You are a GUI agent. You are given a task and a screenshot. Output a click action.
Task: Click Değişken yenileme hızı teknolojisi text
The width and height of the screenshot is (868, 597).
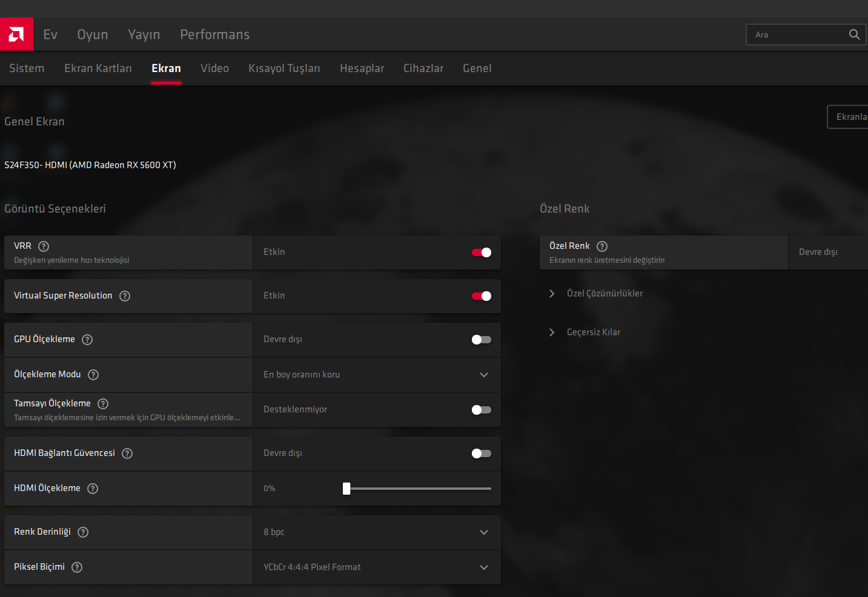pyautogui.click(x=71, y=260)
